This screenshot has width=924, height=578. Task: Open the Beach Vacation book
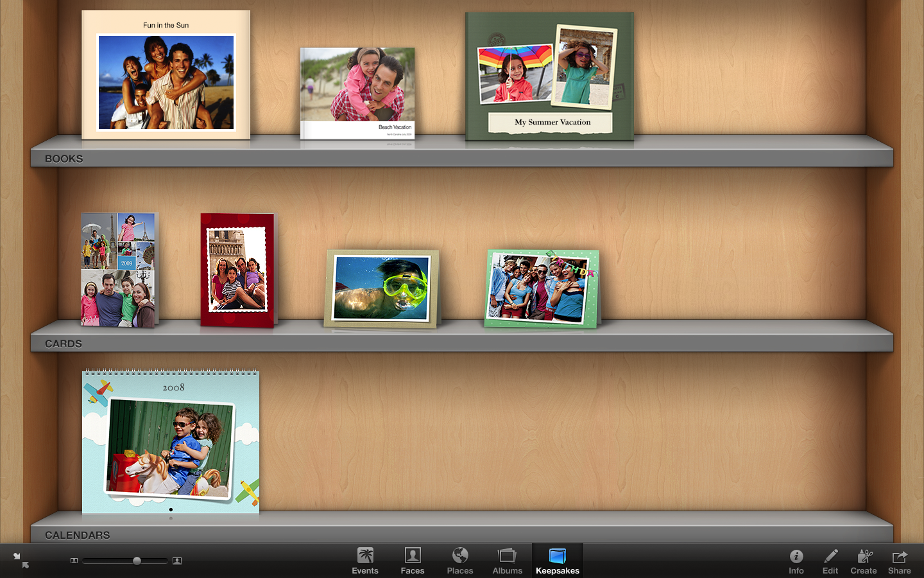pyautogui.click(x=357, y=93)
